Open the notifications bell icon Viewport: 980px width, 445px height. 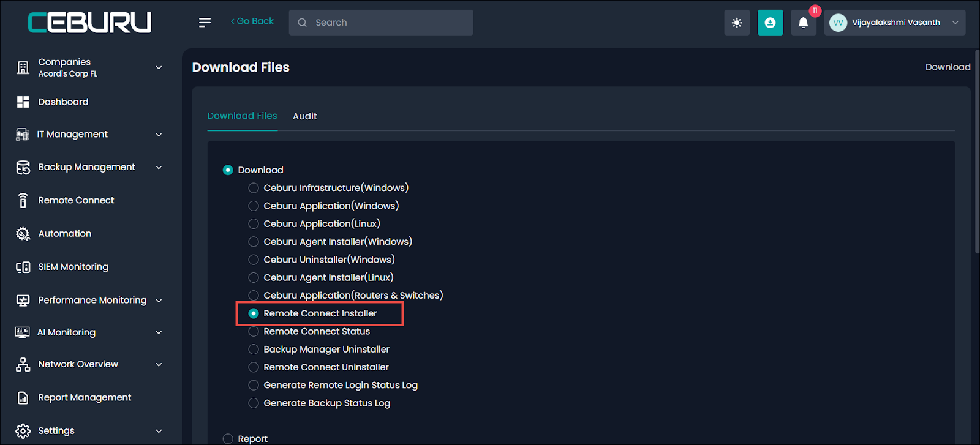[x=803, y=23]
